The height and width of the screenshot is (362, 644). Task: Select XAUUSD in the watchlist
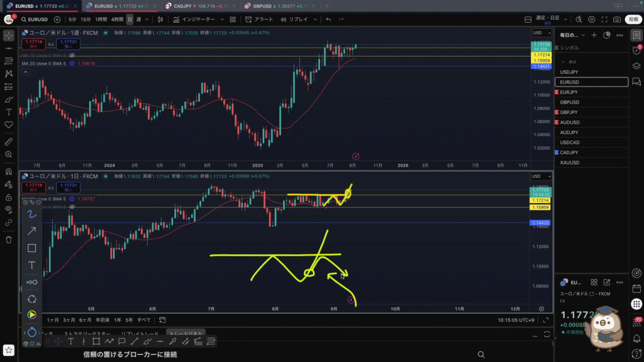coord(591,163)
